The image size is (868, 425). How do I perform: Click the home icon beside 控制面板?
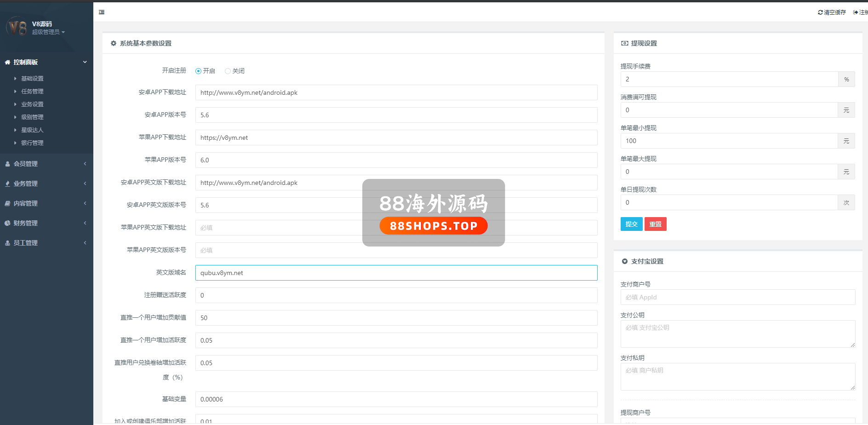click(x=7, y=62)
